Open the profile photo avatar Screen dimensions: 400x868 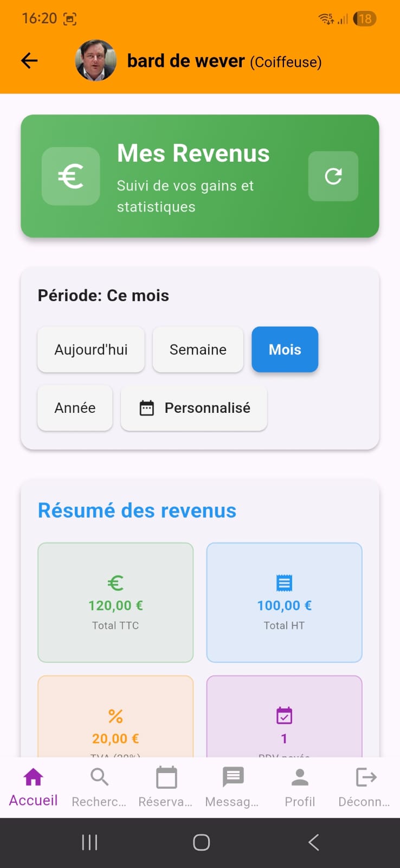(x=95, y=61)
